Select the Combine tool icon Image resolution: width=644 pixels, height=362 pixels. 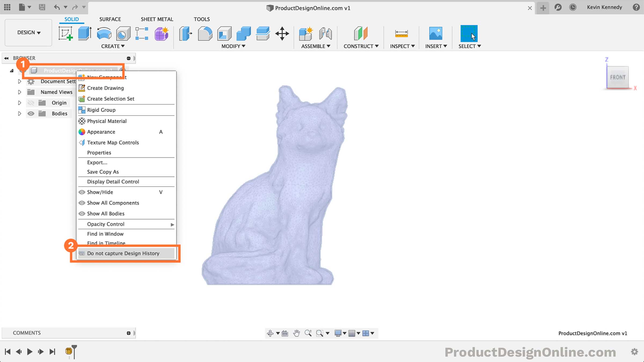point(244,34)
